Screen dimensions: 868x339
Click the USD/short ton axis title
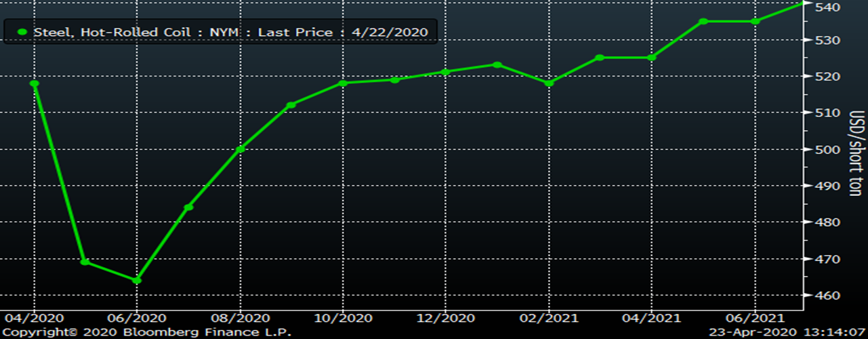(856, 153)
